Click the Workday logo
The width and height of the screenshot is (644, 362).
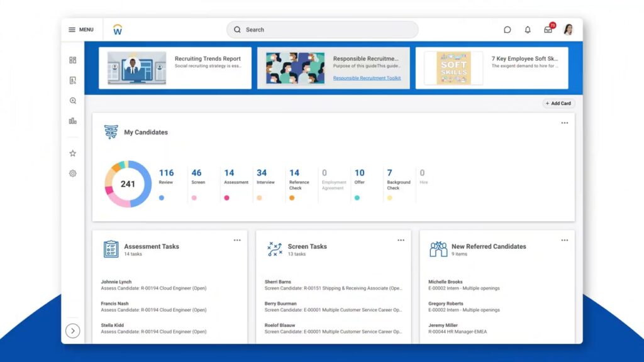(118, 30)
